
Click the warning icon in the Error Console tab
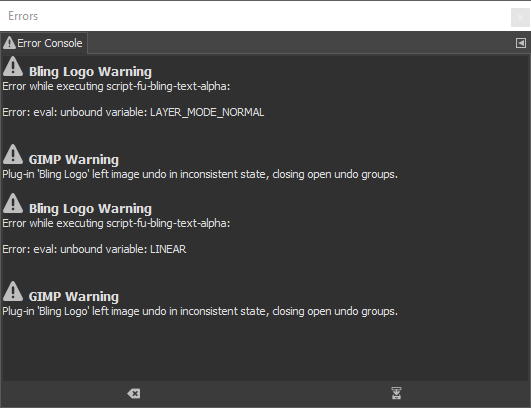[x=9, y=43]
